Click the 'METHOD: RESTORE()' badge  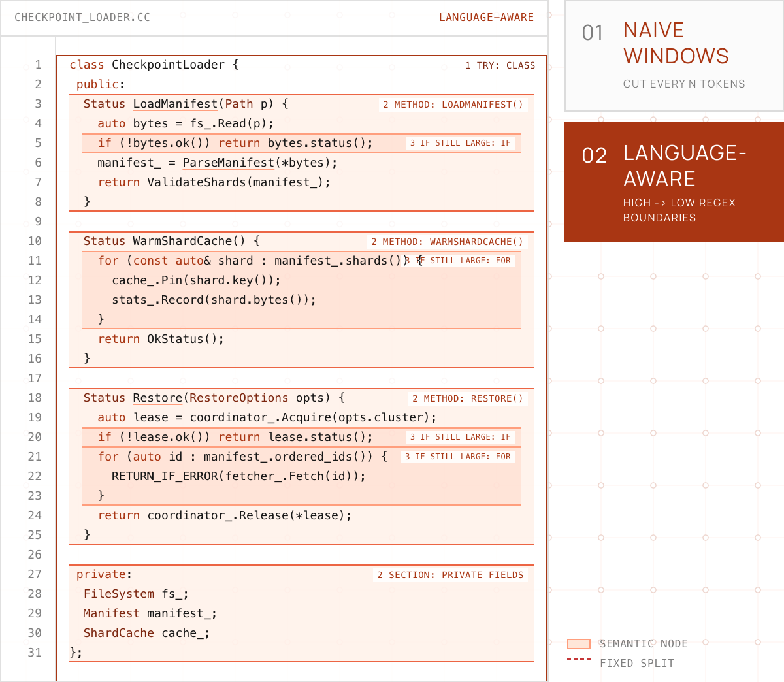click(468, 398)
